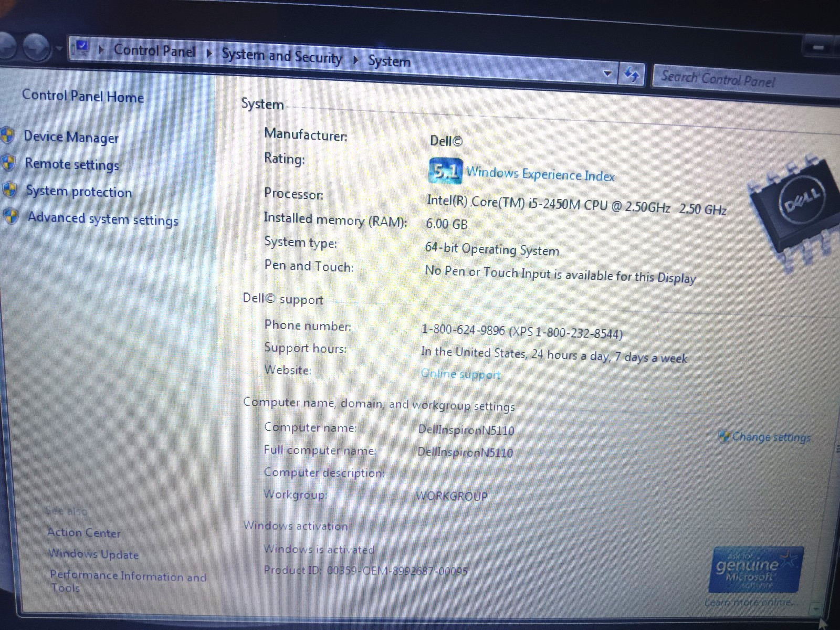Select the Product ID text
The height and width of the screenshot is (630, 840).
(365, 571)
